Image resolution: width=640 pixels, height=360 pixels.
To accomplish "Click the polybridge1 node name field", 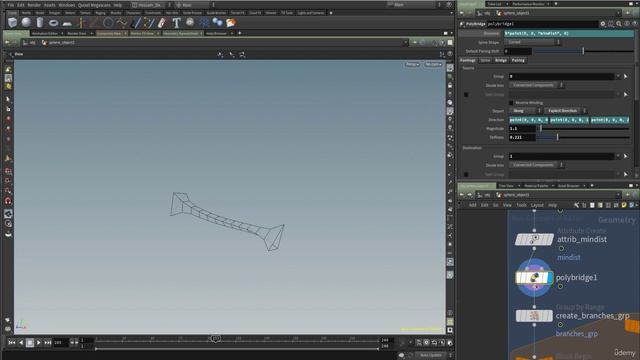I will pos(542,24).
